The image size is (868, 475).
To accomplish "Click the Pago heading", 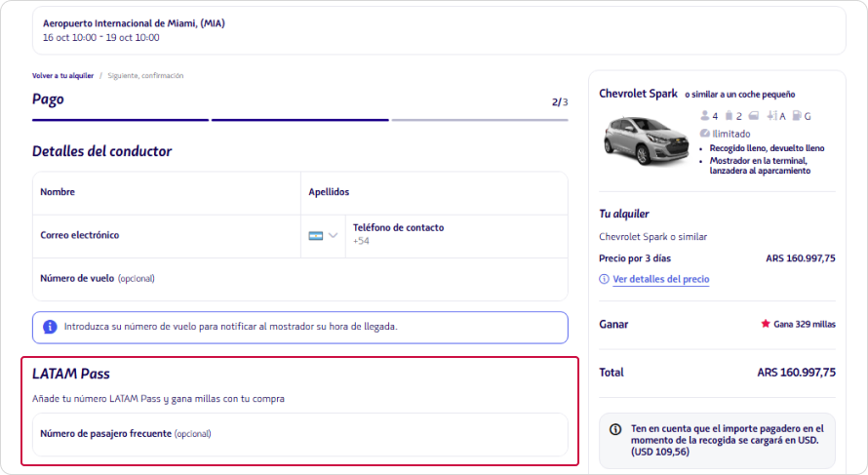I will [x=48, y=99].
